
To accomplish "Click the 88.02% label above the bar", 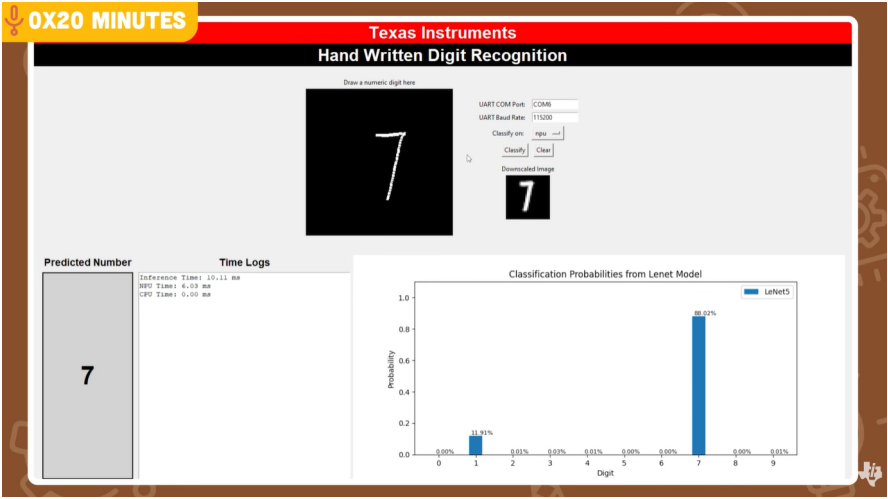I will coord(705,313).
